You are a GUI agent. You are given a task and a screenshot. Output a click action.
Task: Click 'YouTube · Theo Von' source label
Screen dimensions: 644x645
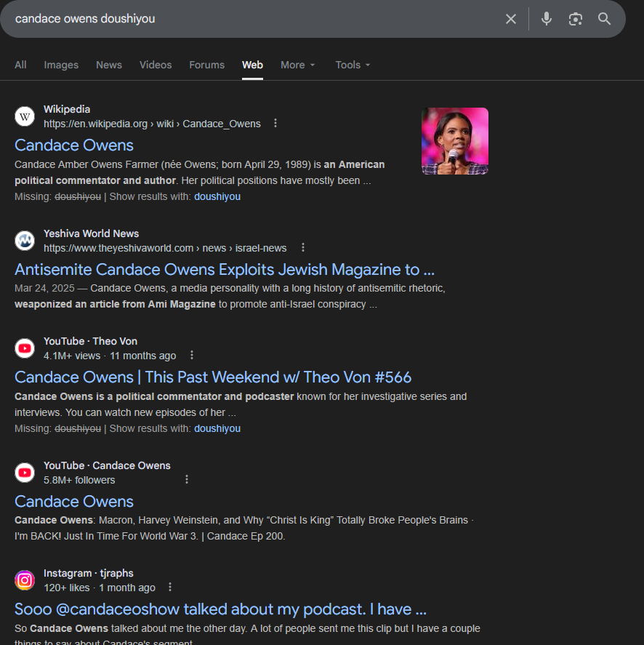(x=90, y=342)
